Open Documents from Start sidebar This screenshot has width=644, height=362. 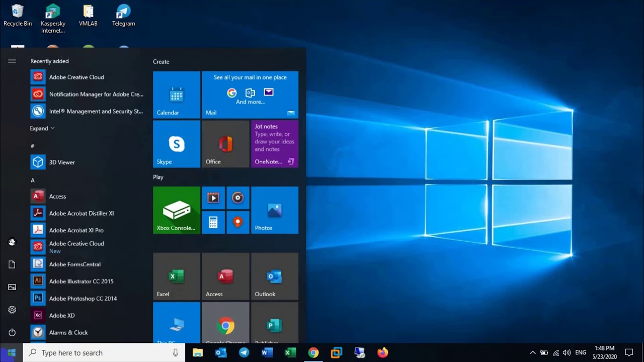click(x=12, y=264)
